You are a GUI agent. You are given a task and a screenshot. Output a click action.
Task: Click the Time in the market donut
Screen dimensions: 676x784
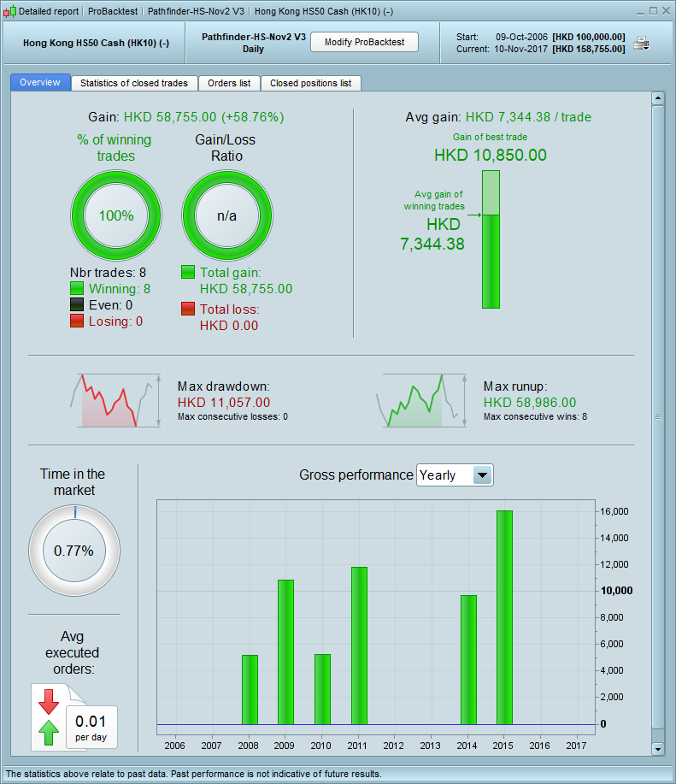[x=74, y=551]
